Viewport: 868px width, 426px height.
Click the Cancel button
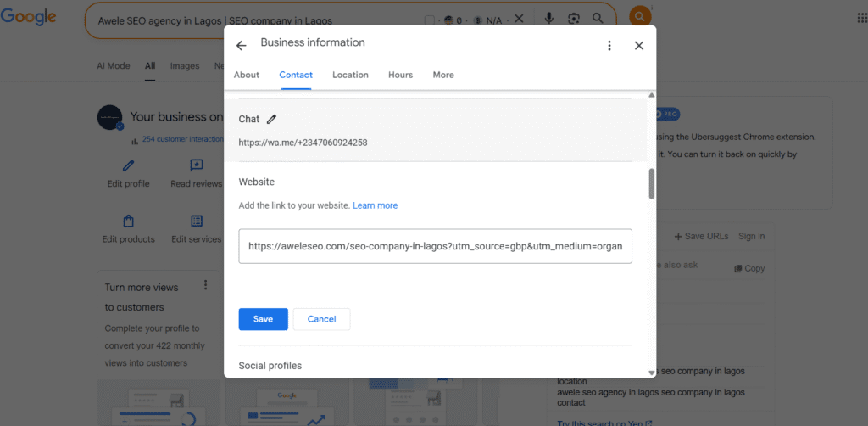pyautogui.click(x=321, y=319)
